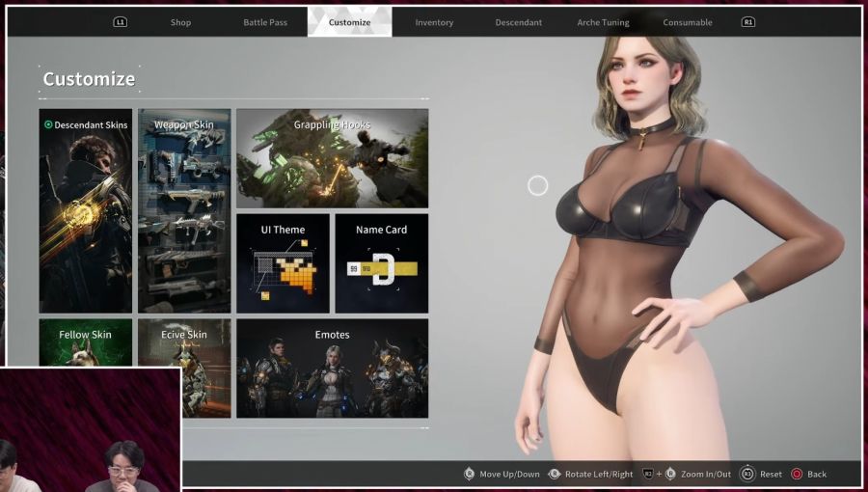The width and height of the screenshot is (868, 492).
Task: Click the R2 Zoom In/Out icon
Action: pyautogui.click(x=648, y=475)
